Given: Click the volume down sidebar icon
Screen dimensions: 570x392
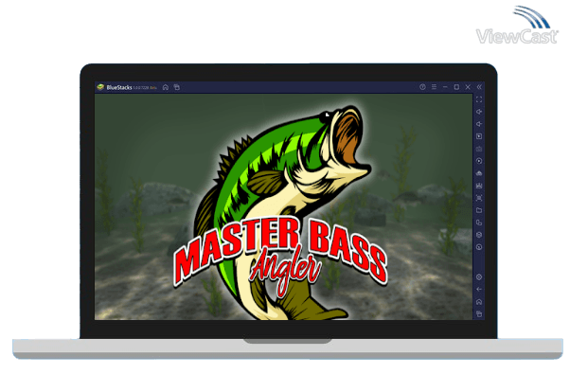Looking at the screenshot, I should (479, 124).
